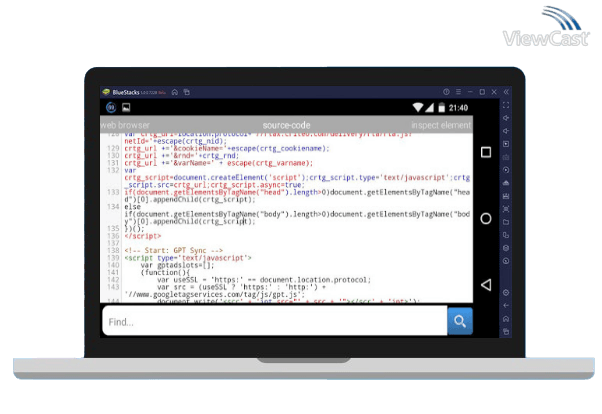Screen dimensions: 602x414
Task: Switch to the inspect element tab
Action: tap(441, 125)
